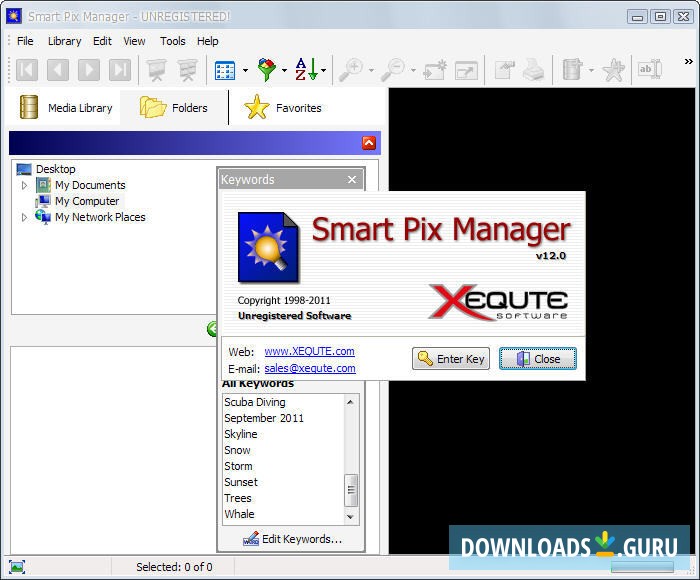Click the second projector screen slideshow icon
The height and width of the screenshot is (580, 700).
point(188,70)
